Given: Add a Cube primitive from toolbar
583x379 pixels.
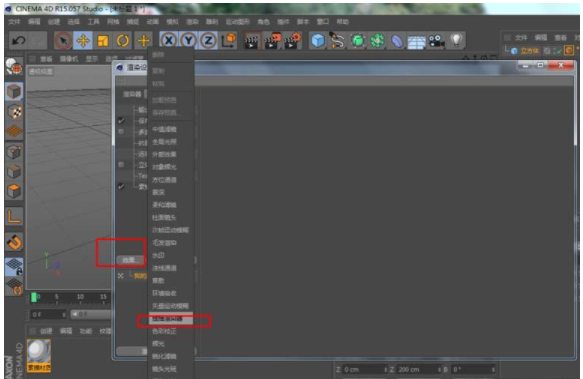Looking at the screenshot, I should [318, 41].
